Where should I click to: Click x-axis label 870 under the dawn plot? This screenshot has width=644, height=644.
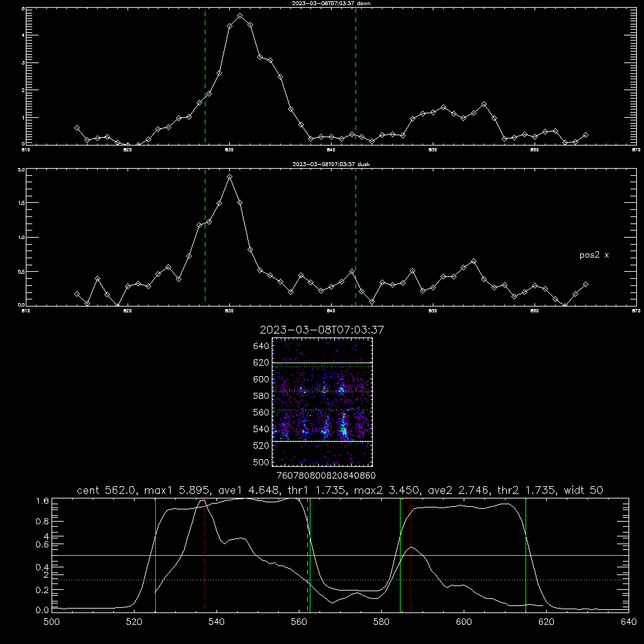pos(636,150)
